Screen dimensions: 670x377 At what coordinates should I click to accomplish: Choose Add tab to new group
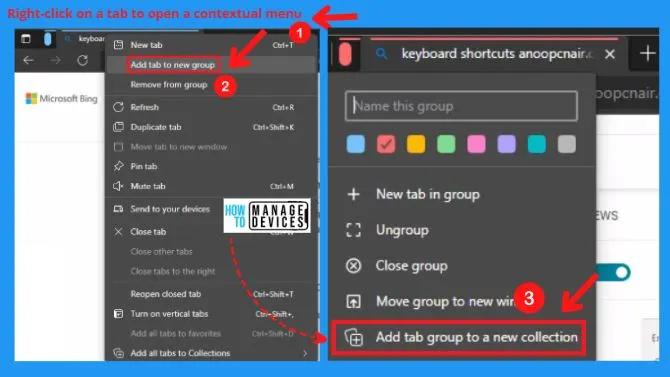tap(173, 65)
